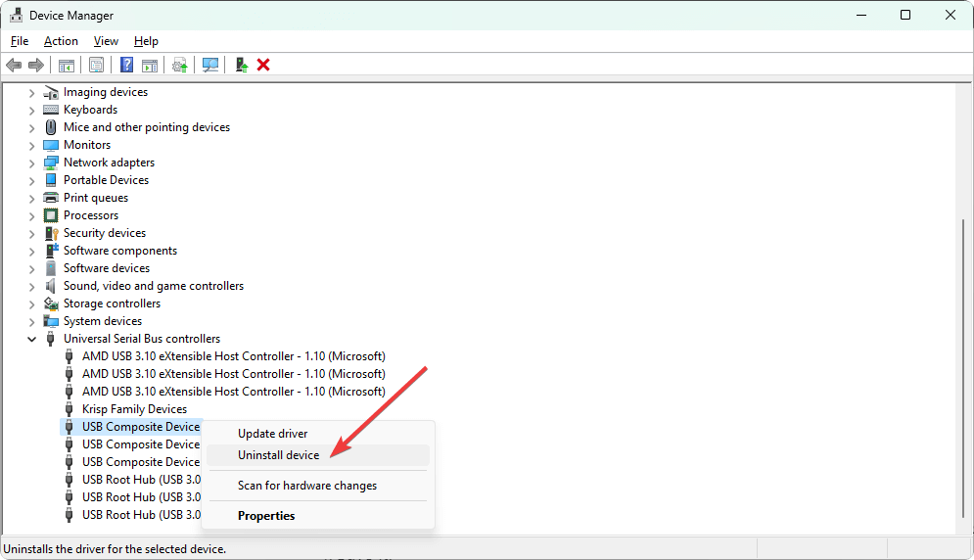Click the blue Help question mark icon

pyautogui.click(x=126, y=65)
